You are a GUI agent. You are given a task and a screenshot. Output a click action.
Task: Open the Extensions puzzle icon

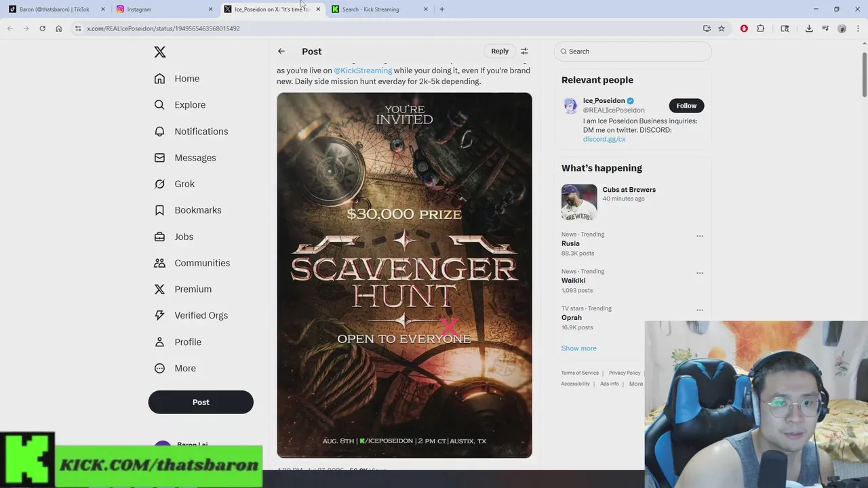click(x=760, y=28)
